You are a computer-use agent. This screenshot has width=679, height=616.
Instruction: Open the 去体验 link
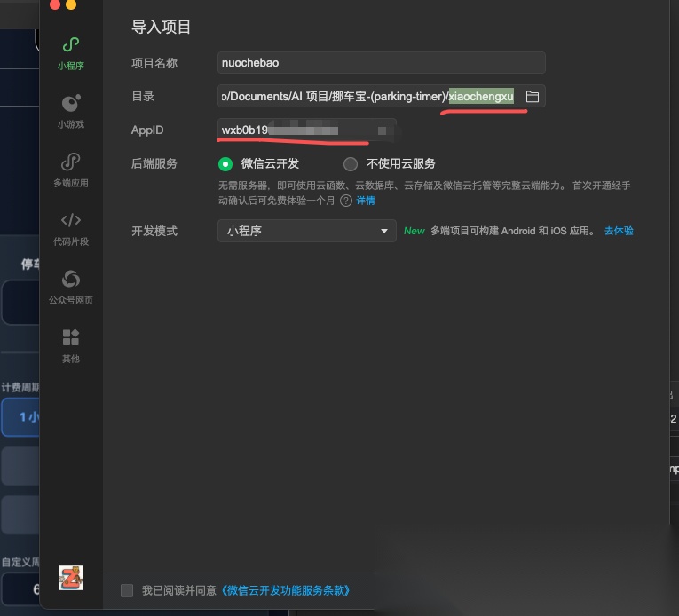pos(619,231)
